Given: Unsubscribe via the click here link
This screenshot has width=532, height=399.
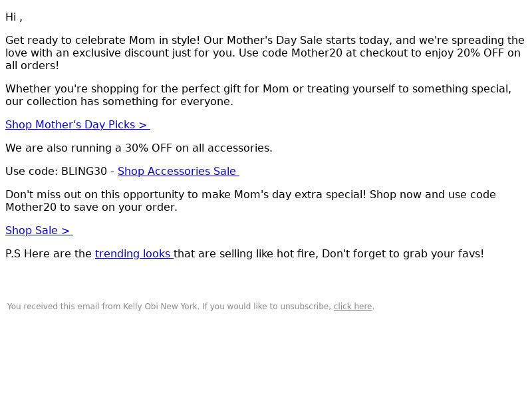Looking at the screenshot, I should click(x=353, y=307).
